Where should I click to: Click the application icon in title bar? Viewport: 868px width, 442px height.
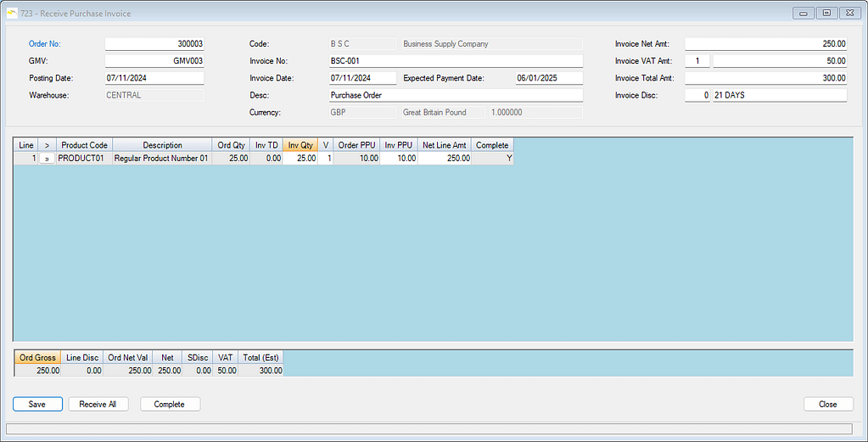click(11, 14)
